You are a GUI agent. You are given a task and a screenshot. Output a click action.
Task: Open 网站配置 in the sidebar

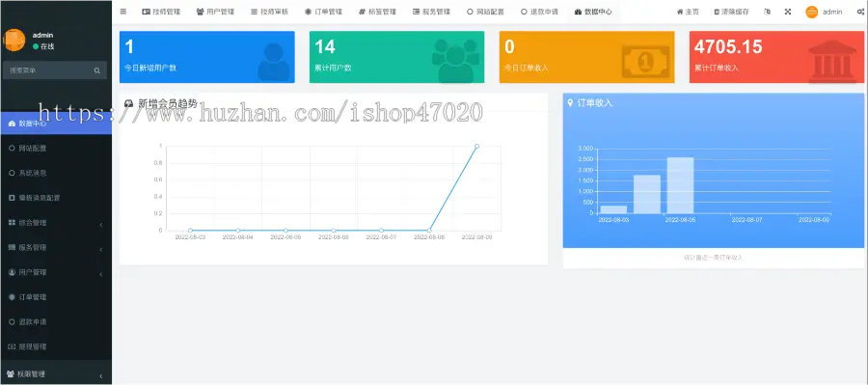tap(55, 149)
